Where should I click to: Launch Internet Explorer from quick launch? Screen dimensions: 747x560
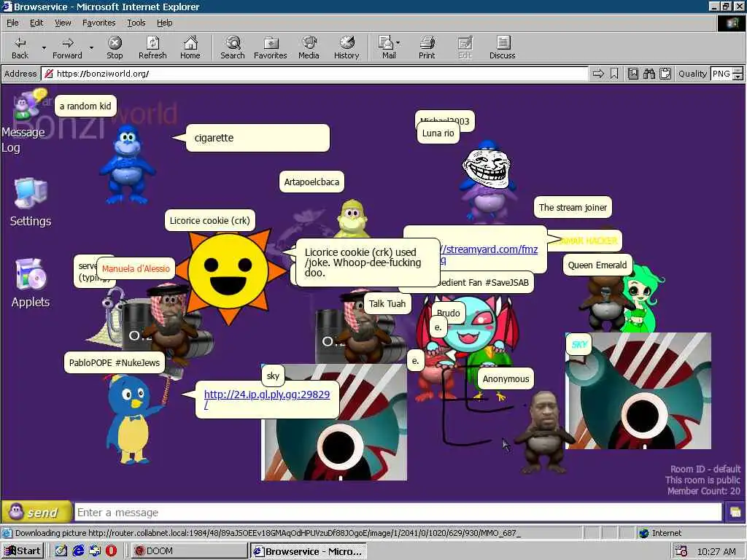[78, 551]
